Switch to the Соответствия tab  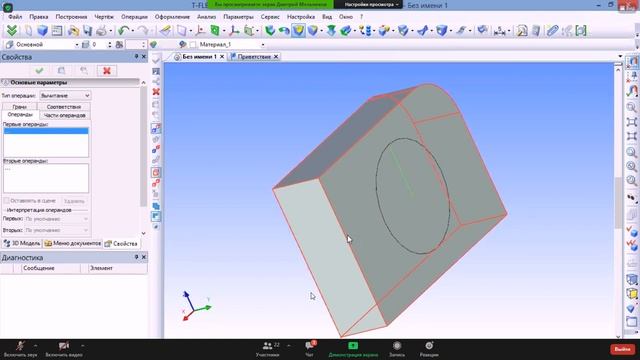tap(64, 107)
